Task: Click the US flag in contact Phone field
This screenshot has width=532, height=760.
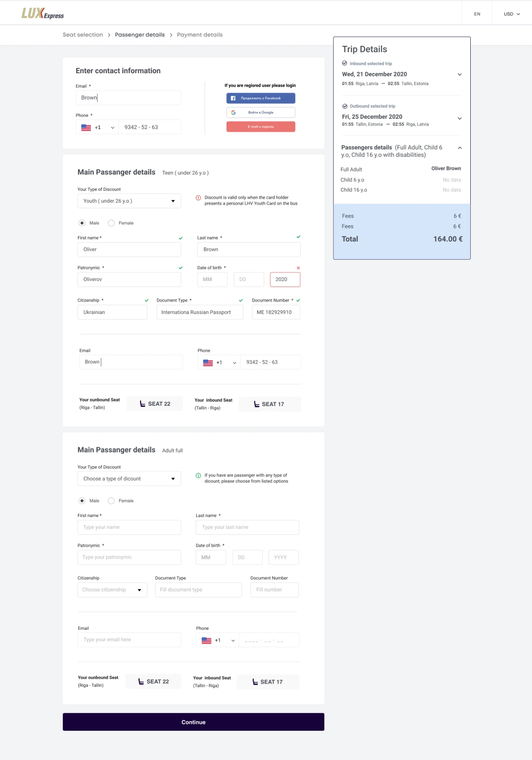Action: coord(86,127)
